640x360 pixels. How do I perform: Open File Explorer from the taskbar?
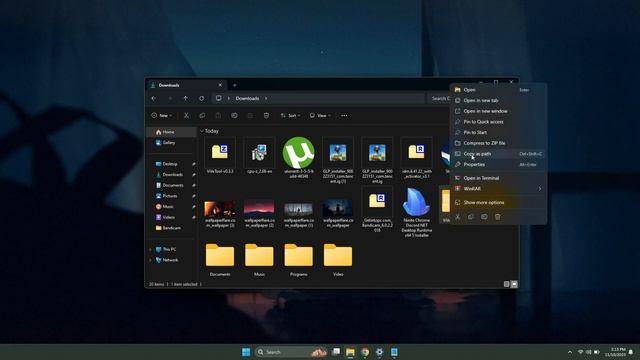(x=350, y=352)
